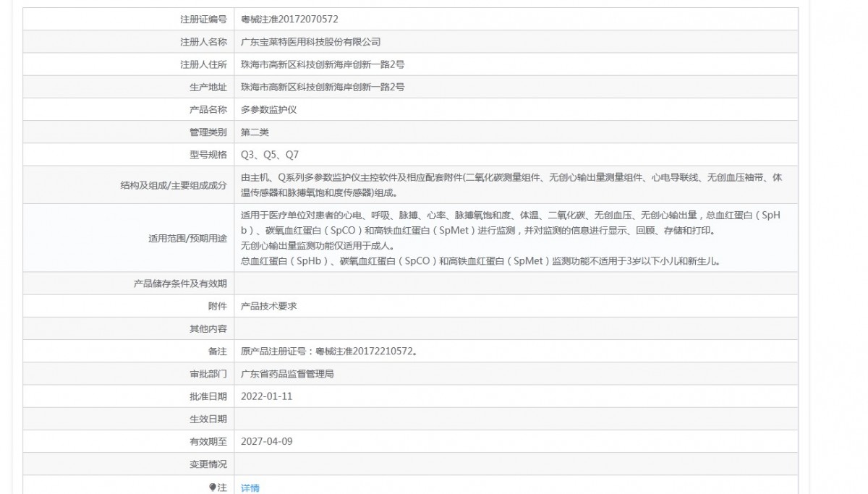The image size is (868, 494).
Task: Click the 其他内容 label
Action: [x=208, y=328]
